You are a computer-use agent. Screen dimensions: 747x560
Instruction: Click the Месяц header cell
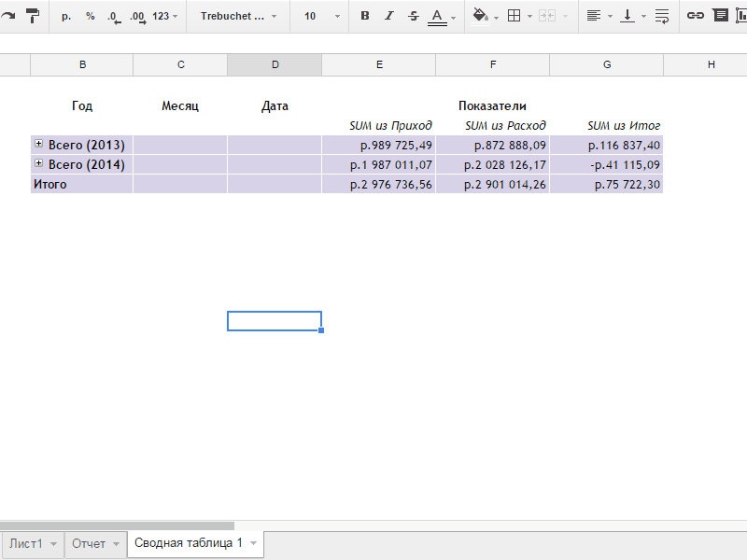(x=180, y=105)
